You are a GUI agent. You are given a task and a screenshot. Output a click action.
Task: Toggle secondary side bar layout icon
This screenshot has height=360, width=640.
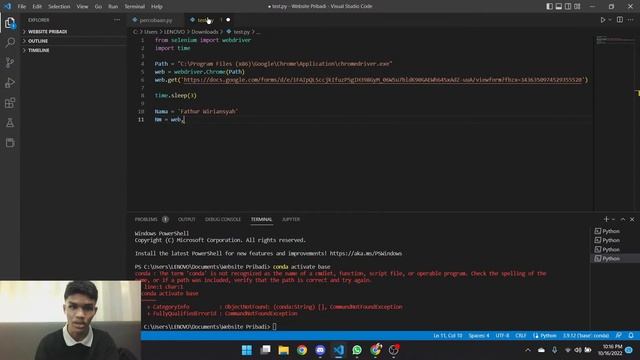click(x=568, y=6)
